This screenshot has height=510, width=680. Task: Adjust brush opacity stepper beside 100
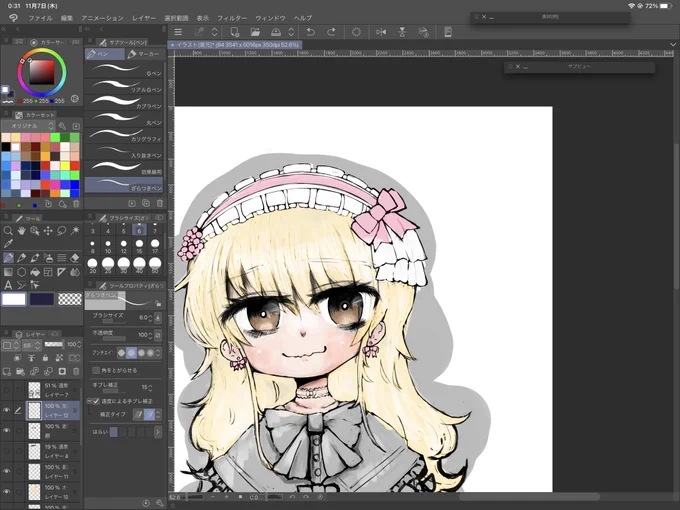150,335
